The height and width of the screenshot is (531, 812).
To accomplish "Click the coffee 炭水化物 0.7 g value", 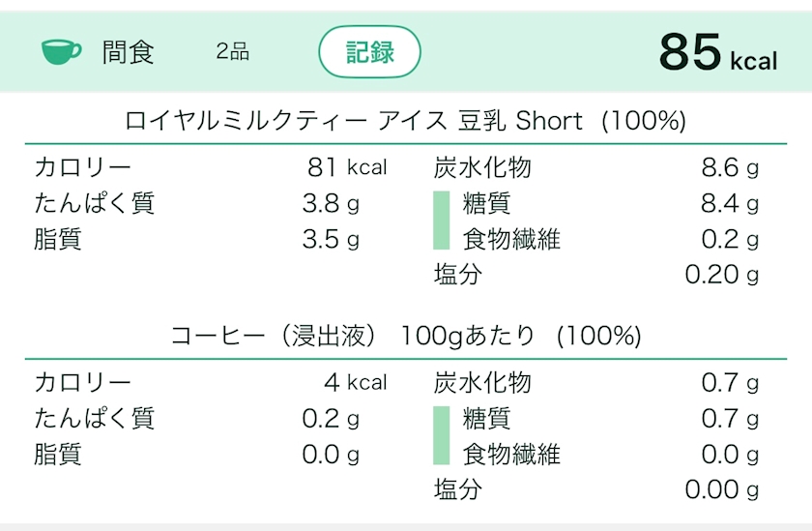I will [730, 382].
